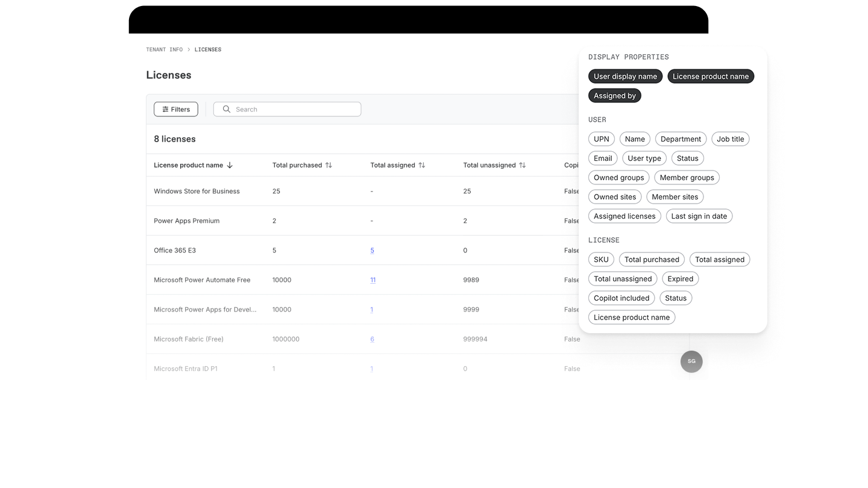Add the Email property chip
This screenshot has height=488, width=868.
pyautogui.click(x=603, y=158)
